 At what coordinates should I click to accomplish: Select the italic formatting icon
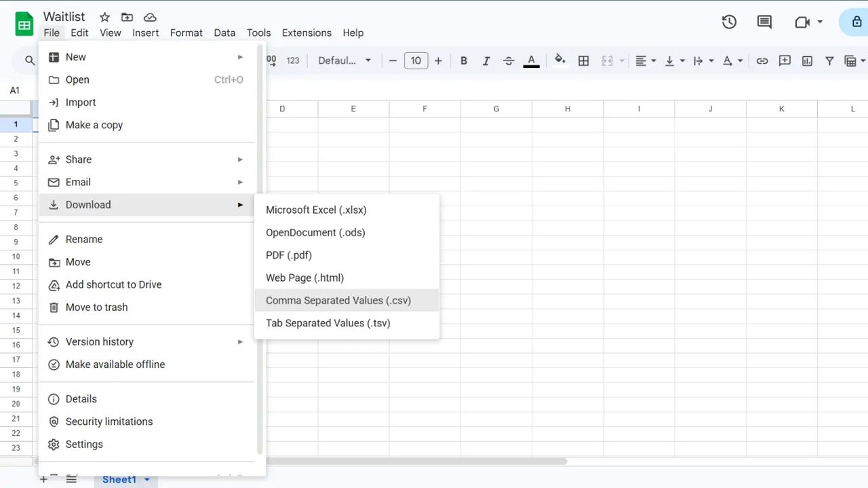click(x=486, y=60)
